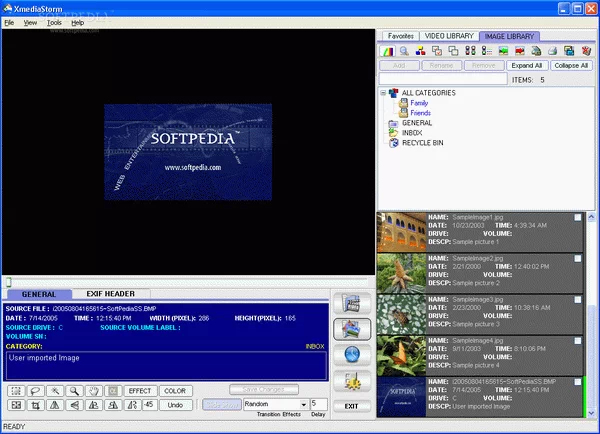The width and height of the screenshot is (600, 434).
Task: Click the playback progress slider handle
Action: coord(9,282)
